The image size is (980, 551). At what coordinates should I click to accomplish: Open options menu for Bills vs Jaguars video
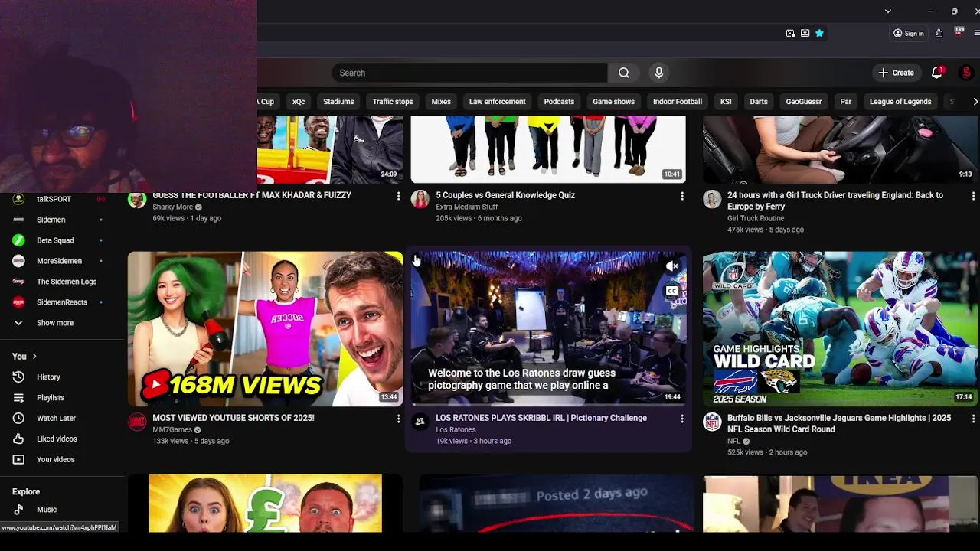click(x=973, y=419)
